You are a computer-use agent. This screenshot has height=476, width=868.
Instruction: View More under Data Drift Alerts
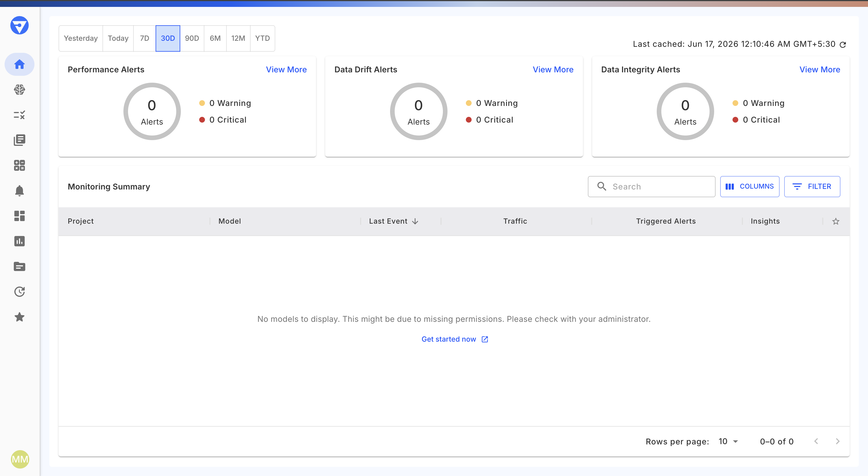coord(553,69)
